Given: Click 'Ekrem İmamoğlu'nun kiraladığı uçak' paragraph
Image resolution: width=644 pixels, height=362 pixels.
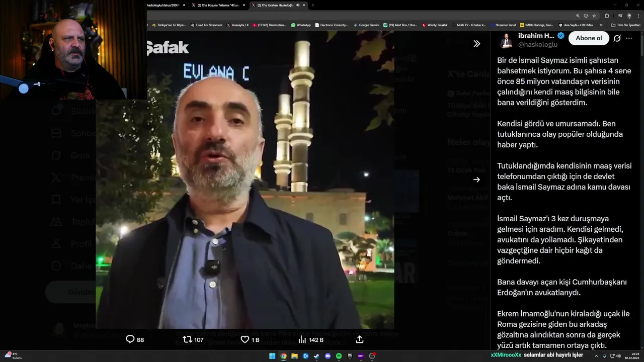Looking at the screenshot, I should tap(563, 329).
